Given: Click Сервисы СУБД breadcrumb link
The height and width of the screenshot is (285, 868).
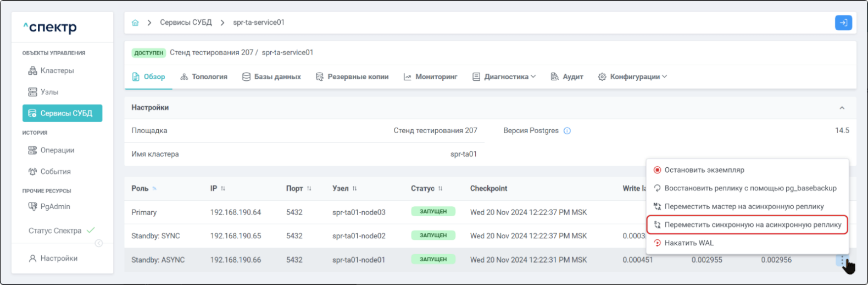Looking at the screenshot, I should coord(186,23).
